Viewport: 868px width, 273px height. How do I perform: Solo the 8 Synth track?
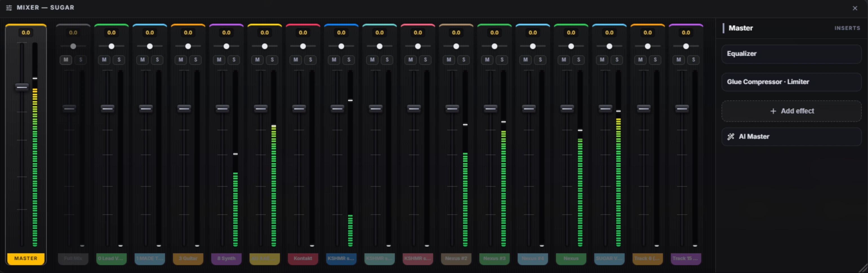click(234, 60)
